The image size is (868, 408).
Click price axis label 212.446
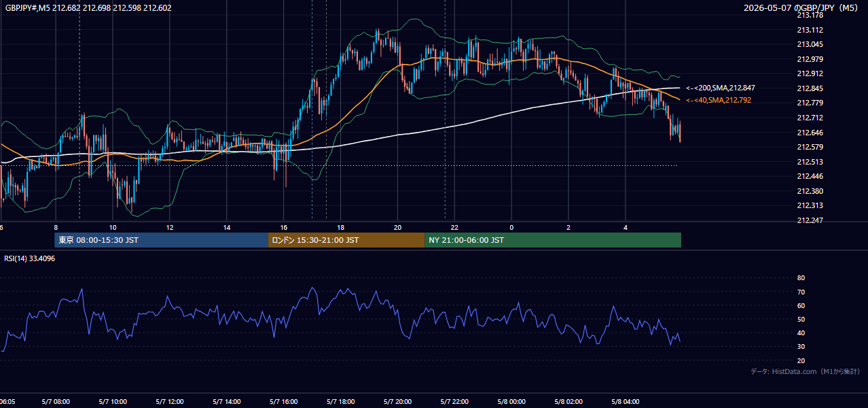tap(810, 176)
